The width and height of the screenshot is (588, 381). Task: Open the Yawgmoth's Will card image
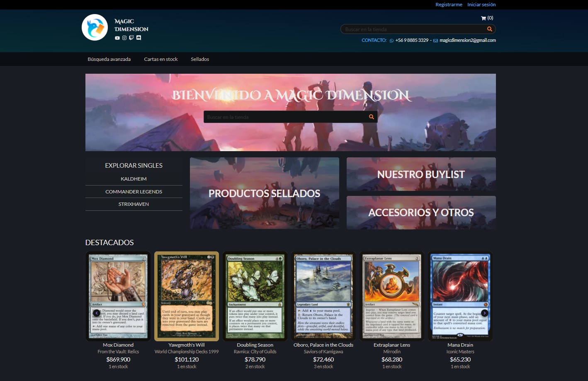click(x=187, y=296)
